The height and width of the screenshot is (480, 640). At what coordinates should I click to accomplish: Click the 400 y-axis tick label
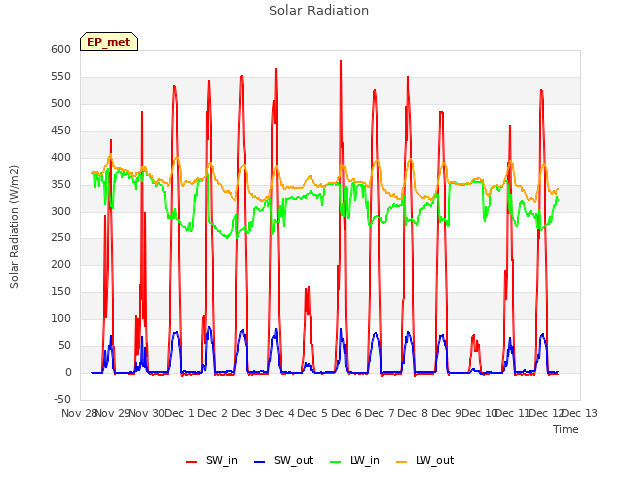pyautogui.click(x=61, y=157)
